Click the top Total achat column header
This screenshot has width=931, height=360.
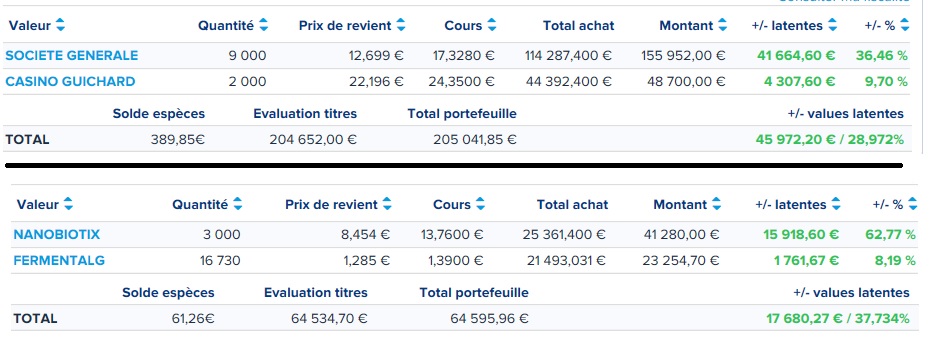pyautogui.click(x=578, y=26)
